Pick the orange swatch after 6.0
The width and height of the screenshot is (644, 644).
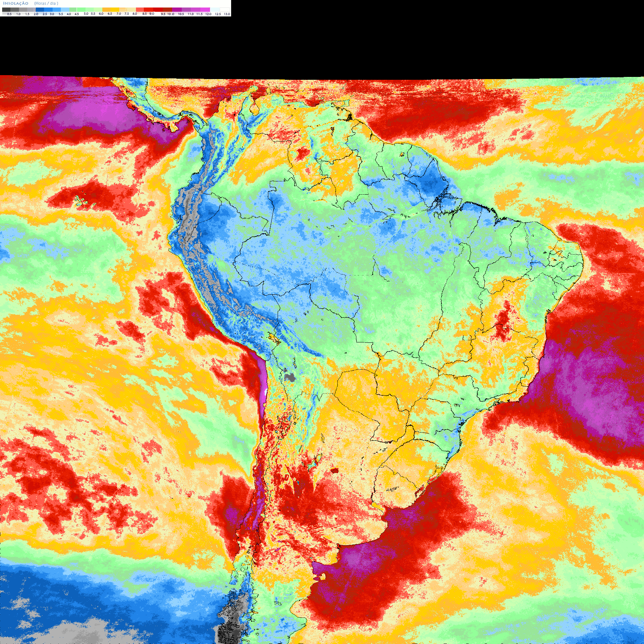(x=106, y=10)
